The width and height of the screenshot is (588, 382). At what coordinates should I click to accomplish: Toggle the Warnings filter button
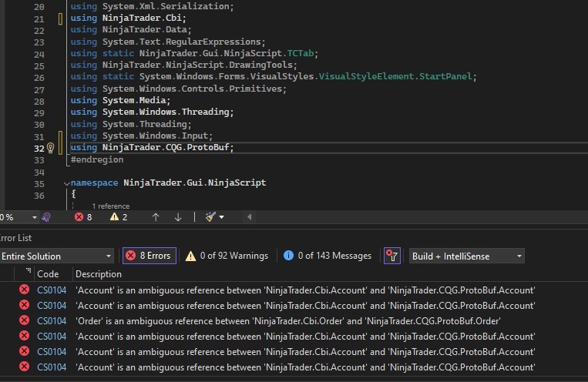coord(227,256)
